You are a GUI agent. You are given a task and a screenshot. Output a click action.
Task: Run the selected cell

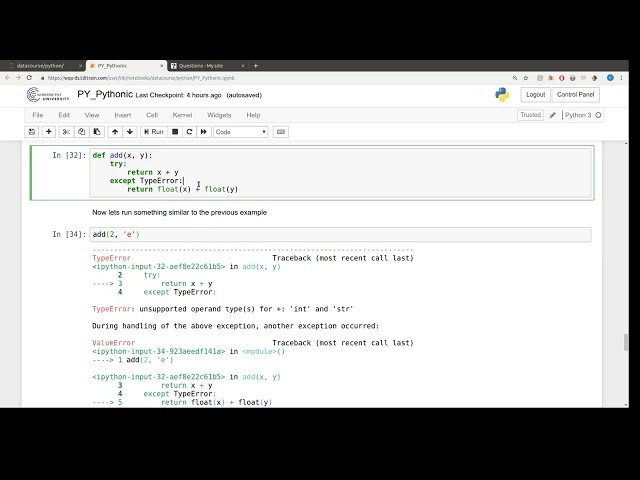[153, 132]
